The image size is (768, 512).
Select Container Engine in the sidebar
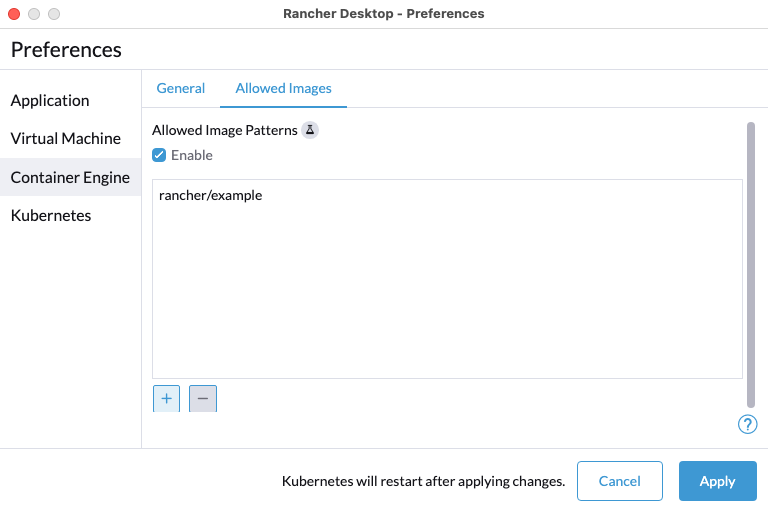point(70,177)
